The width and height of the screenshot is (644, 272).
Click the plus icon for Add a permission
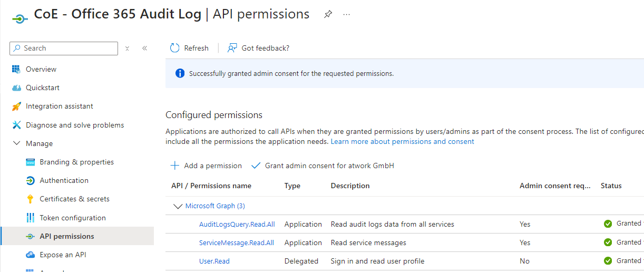(x=174, y=166)
